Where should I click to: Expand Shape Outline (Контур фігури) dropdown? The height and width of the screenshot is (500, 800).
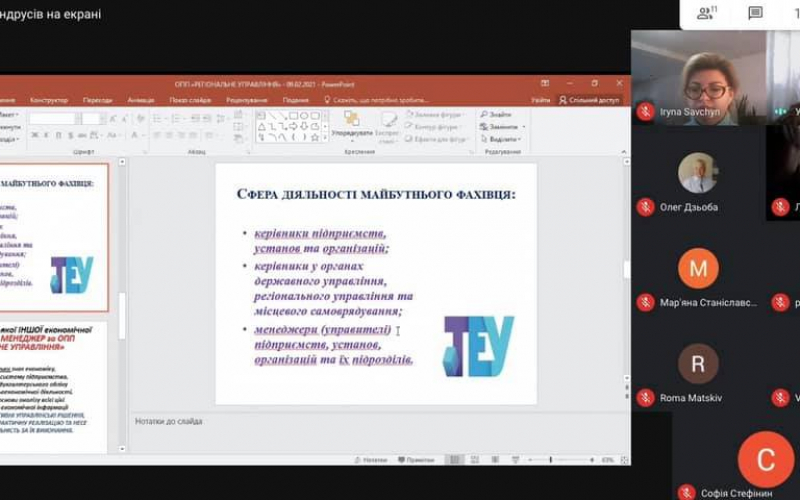435,127
